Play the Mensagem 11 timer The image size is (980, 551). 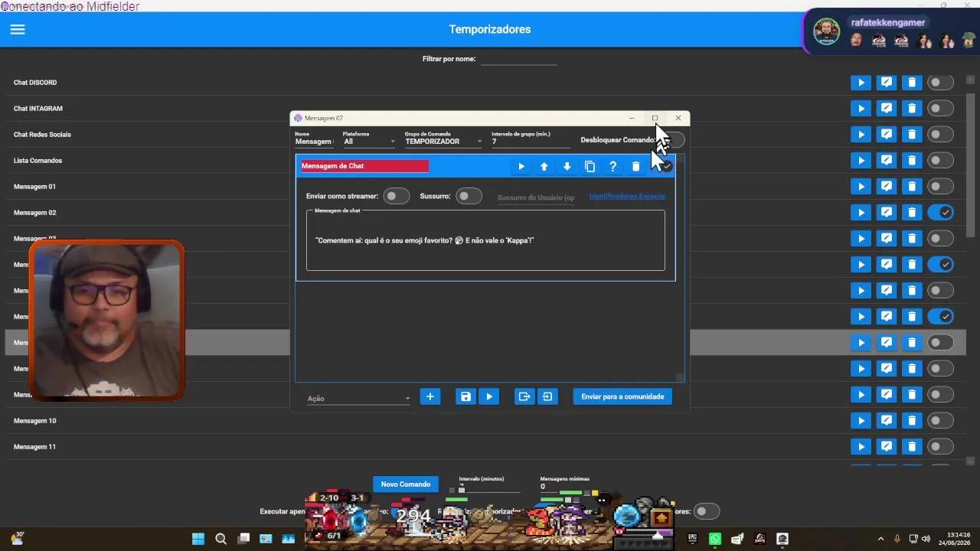(x=861, y=447)
